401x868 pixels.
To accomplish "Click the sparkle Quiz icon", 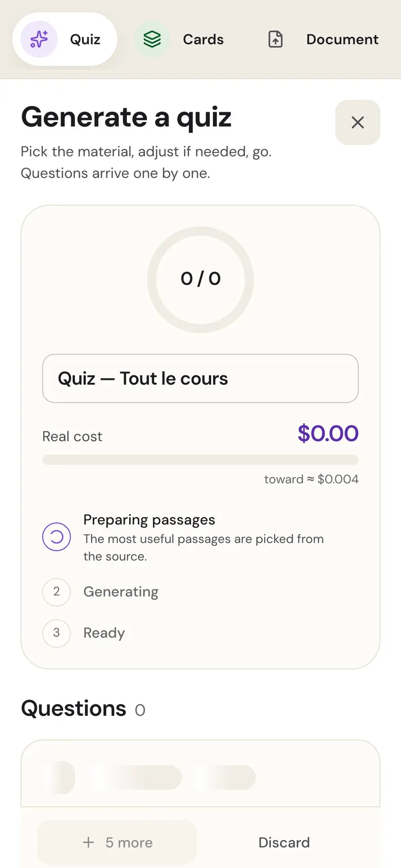I will point(39,39).
